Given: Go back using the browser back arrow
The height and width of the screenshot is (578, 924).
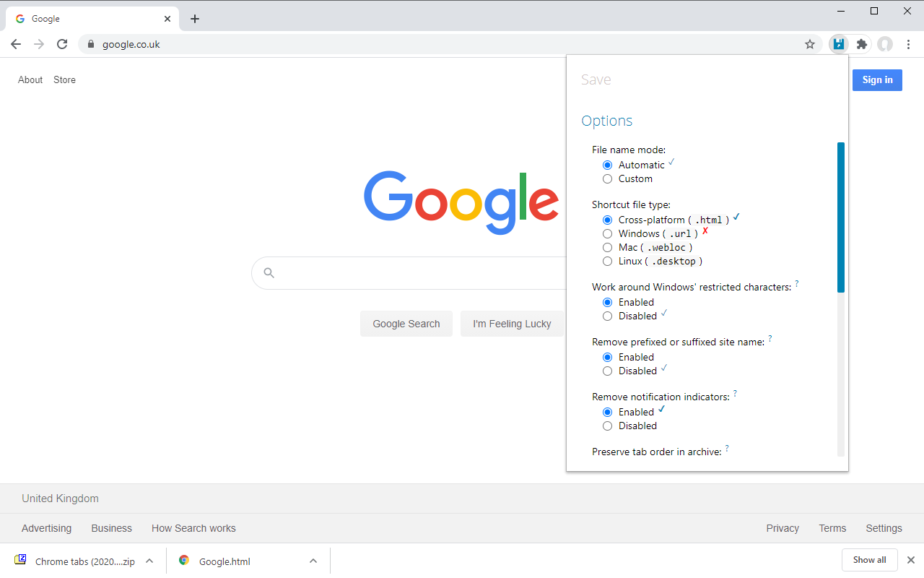Looking at the screenshot, I should (x=16, y=44).
